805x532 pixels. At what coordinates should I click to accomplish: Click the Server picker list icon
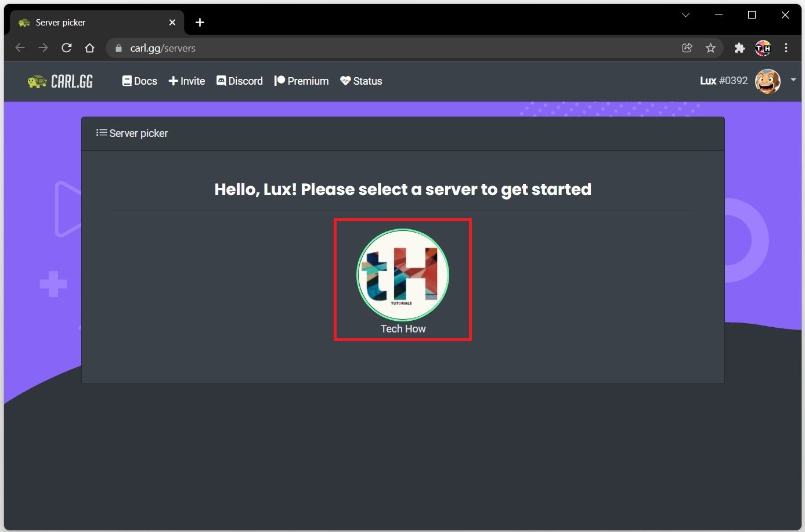102,133
